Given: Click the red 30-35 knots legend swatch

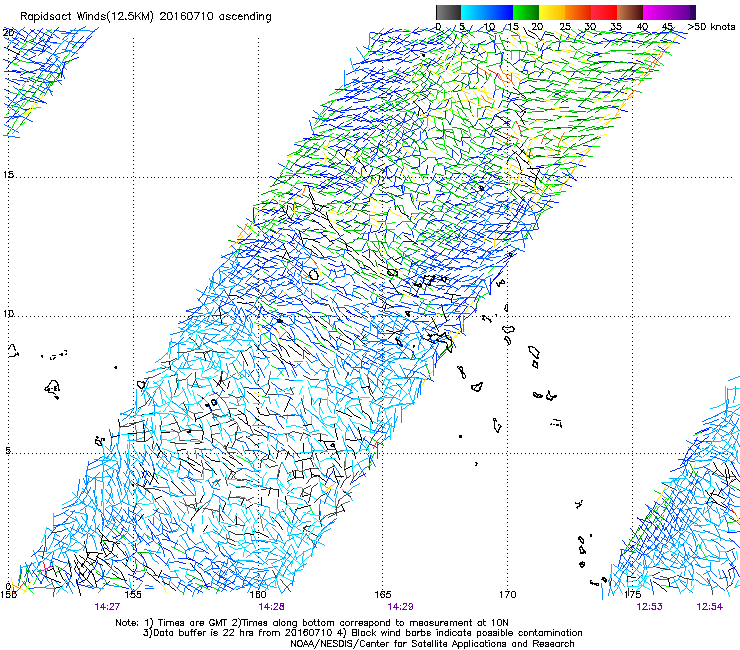Looking at the screenshot, I should pos(604,12).
